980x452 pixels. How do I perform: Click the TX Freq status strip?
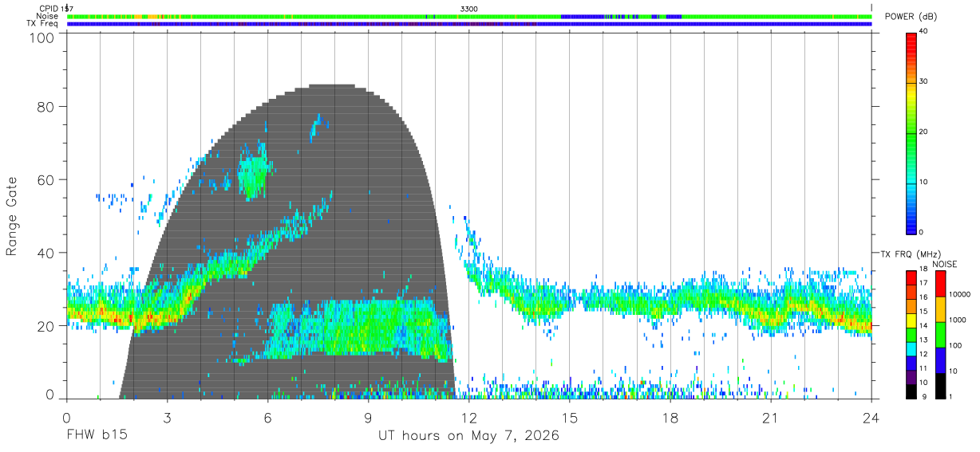[469, 24]
